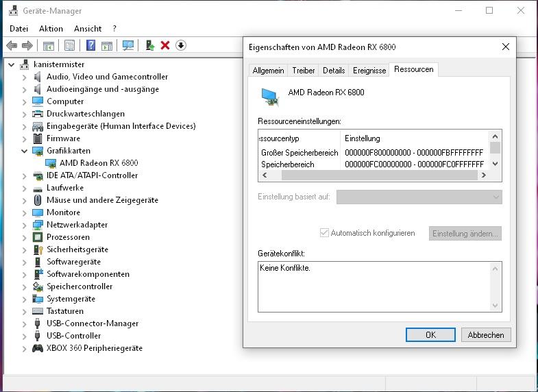538x392 pixels.
Task: Click the Keine Konflikte. text in Gerätekonflikt box
Action: click(285, 268)
